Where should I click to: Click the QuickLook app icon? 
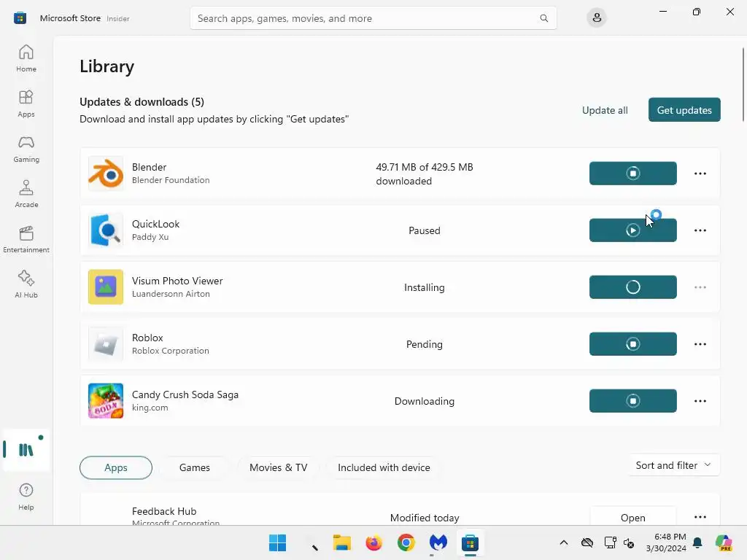point(106,230)
